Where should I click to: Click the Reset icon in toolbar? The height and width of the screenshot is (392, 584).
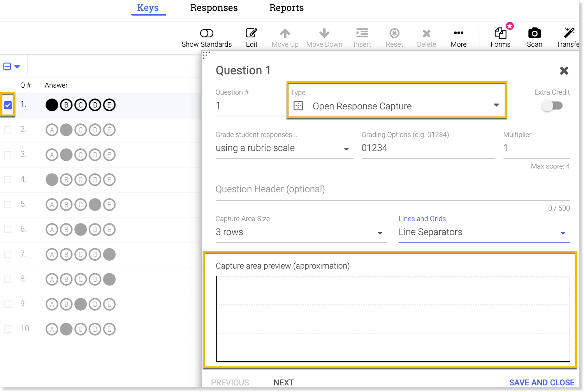click(394, 33)
